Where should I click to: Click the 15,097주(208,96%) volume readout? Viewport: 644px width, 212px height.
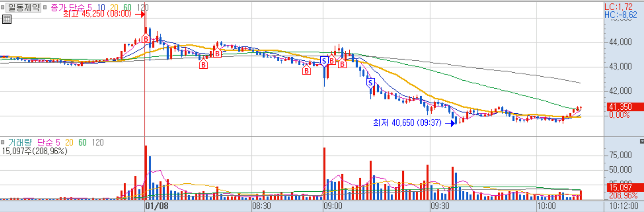point(35,151)
